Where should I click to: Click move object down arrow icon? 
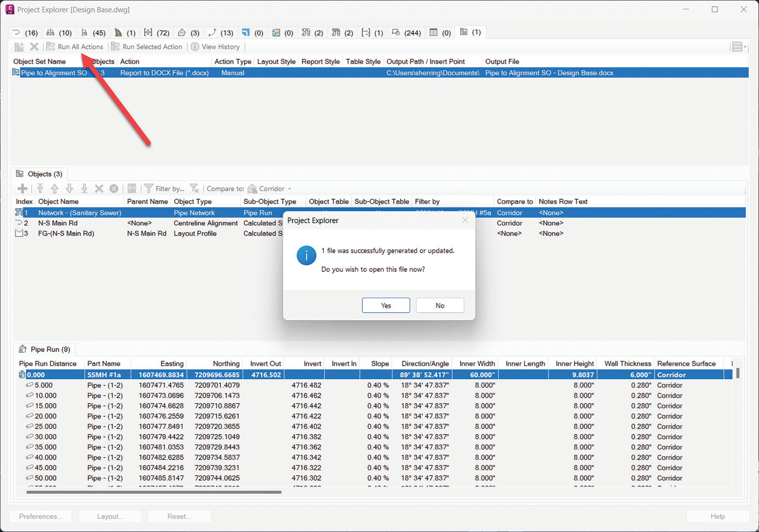(x=69, y=189)
